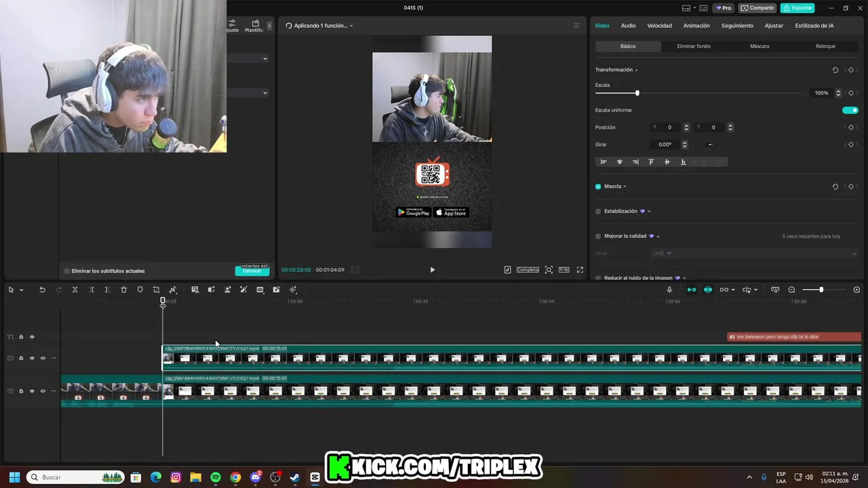Click the audio waveform beat icon

click(293, 289)
